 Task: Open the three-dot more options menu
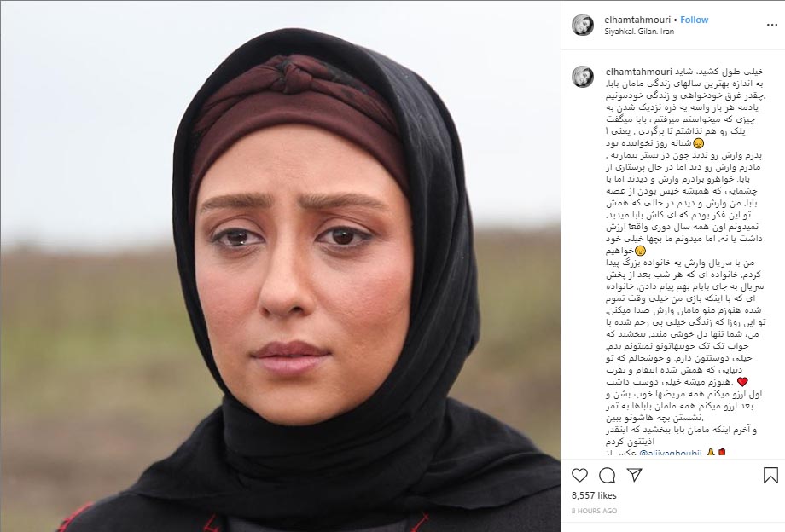[771, 25]
